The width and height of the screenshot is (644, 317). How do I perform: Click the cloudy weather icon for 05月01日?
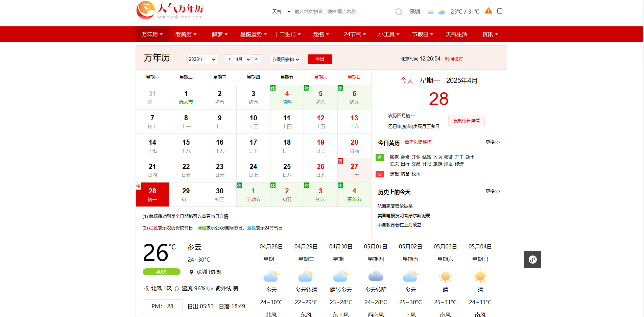click(376, 276)
